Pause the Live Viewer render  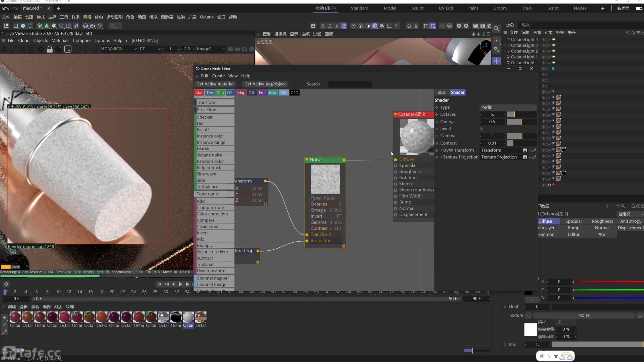point(22,49)
